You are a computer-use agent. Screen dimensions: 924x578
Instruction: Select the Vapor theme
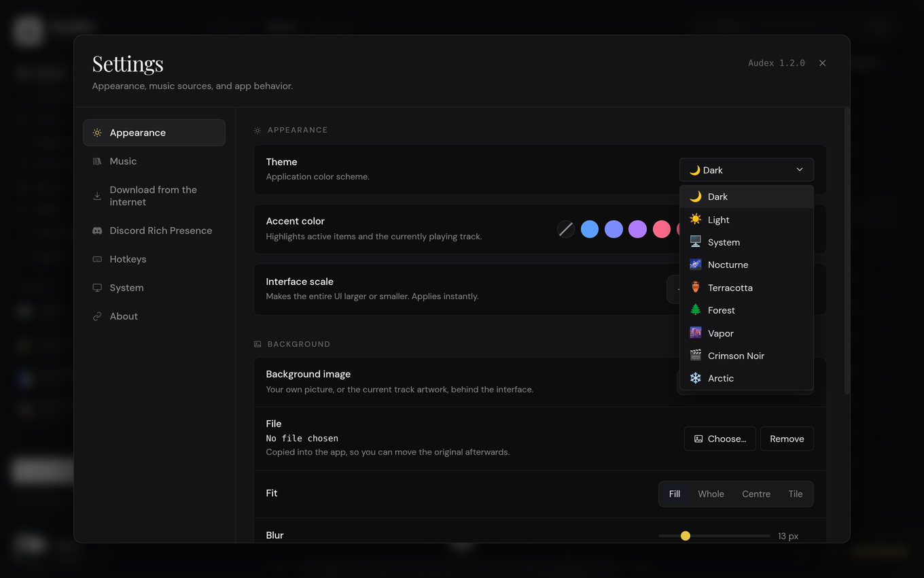pyautogui.click(x=747, y=333)
